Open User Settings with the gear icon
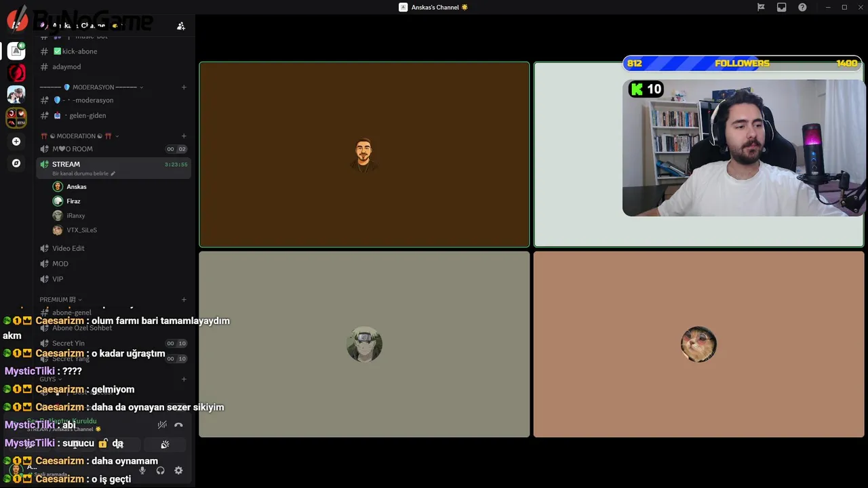The image size is (868, 488). (x=178, y=470)
